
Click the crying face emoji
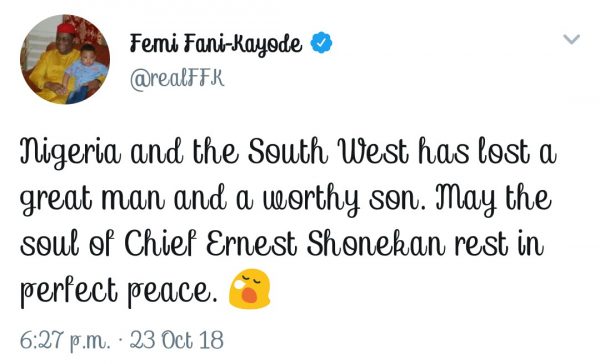click(x=249, y=289)
